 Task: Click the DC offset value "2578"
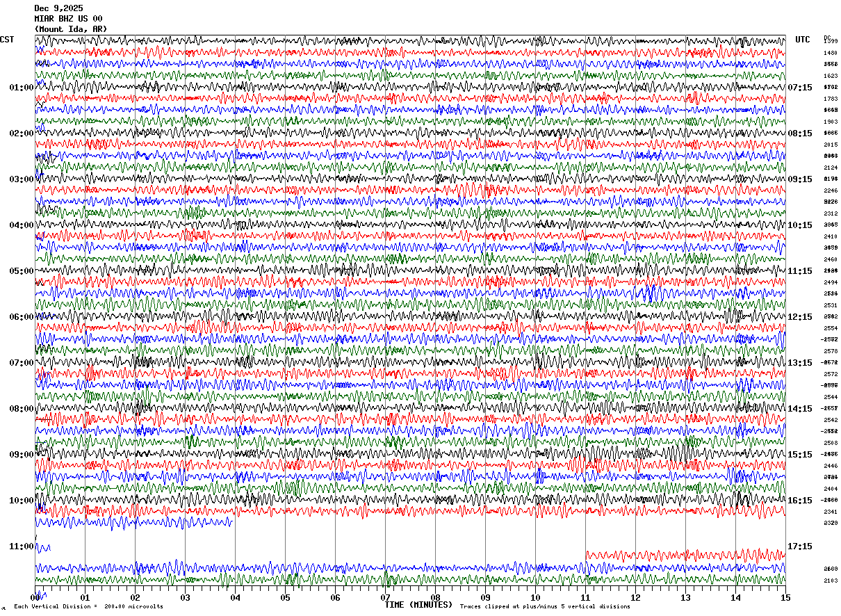(831, 351)
